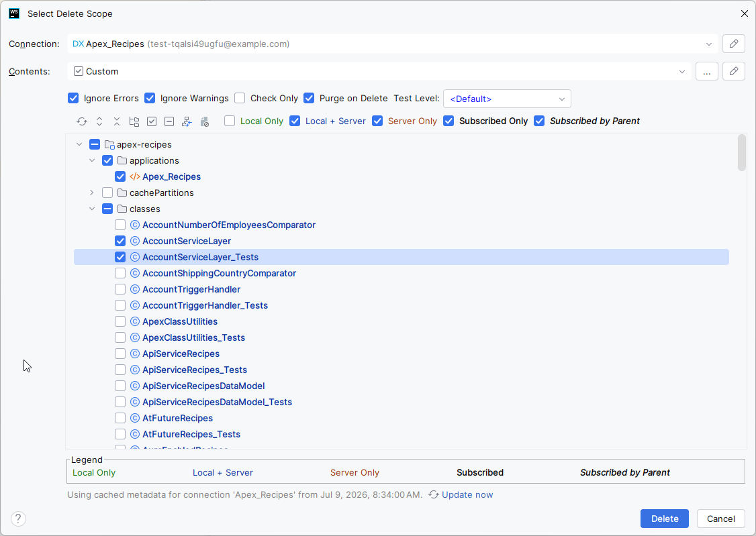Screen dimensions: 756x536
Task: Collapse all tree nodes via toolbar icon
Action: [x=117, y=121]
